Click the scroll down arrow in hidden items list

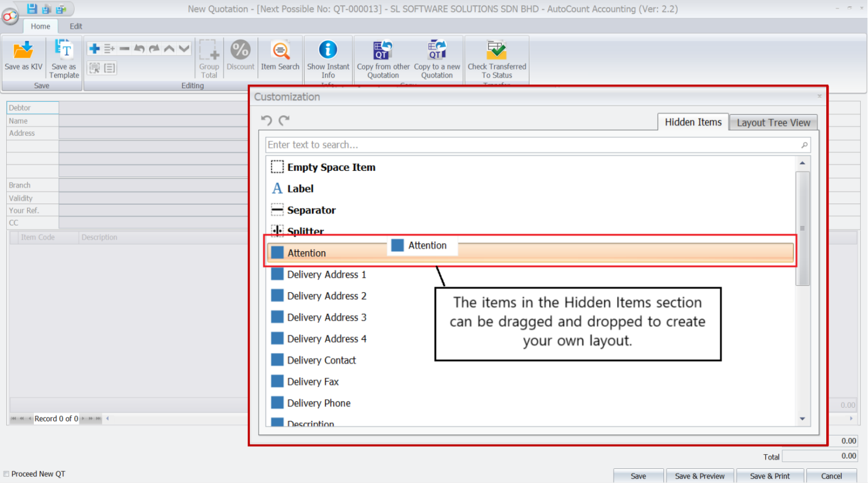tap(802, 419)
